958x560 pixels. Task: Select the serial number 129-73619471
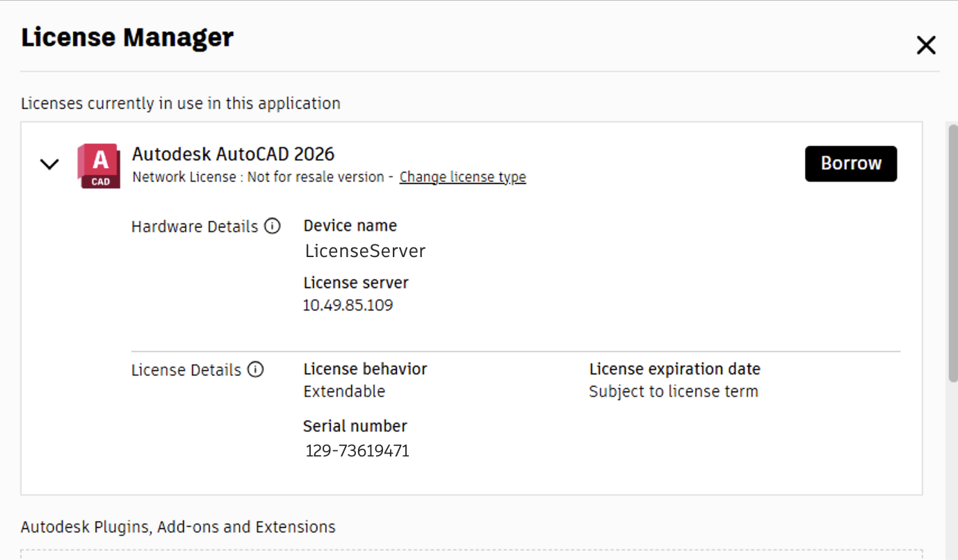click(357, 450)
